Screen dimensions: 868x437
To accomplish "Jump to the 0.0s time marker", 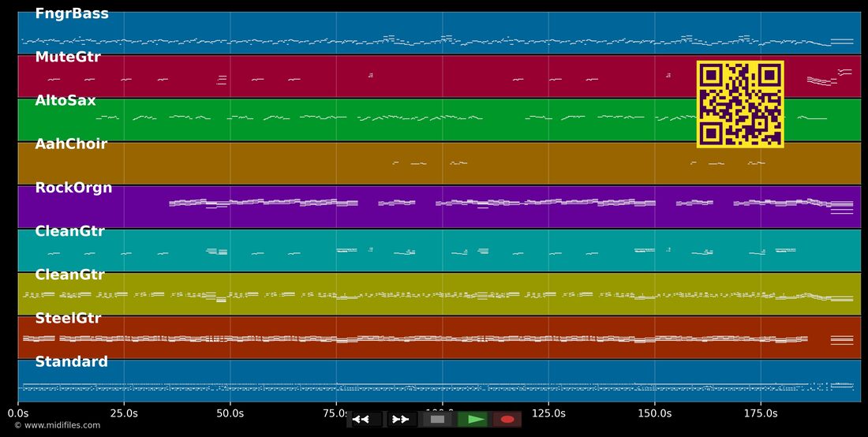I will pos(18,413).
